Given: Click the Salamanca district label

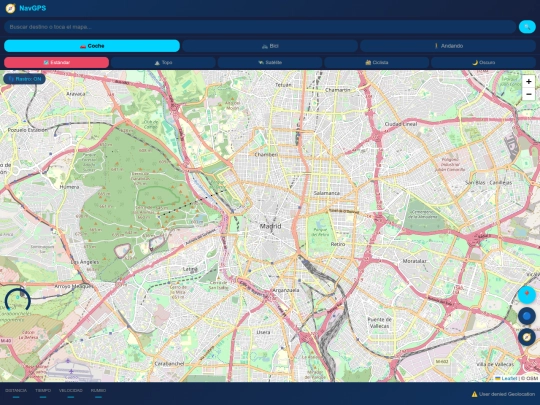Looking at the screenshot, I should point(327,193).
